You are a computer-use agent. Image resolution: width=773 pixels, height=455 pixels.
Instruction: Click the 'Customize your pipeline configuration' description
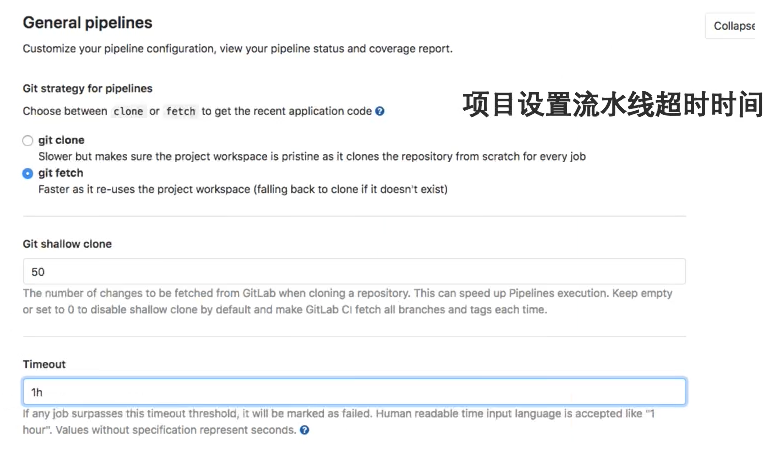tap(238, 49)
